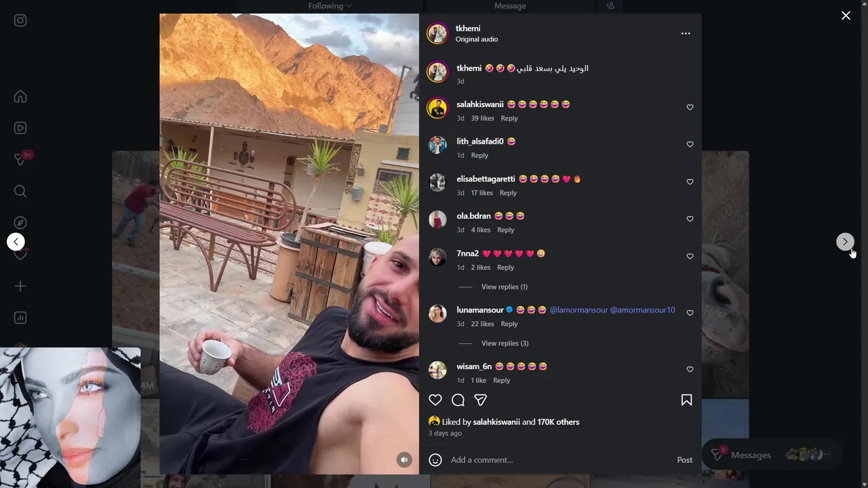Go to previous post with left arrow
This screenshot has height=488, width=868.
16,241
